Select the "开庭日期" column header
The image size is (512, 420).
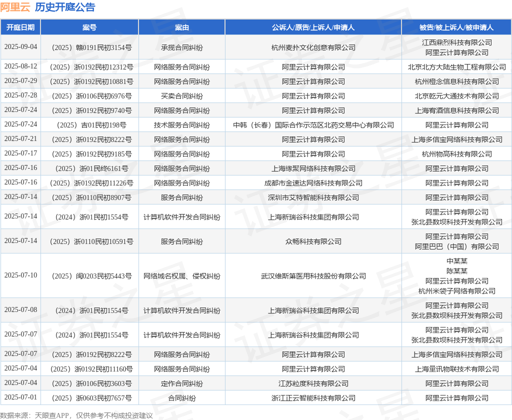tap(20, 27)
